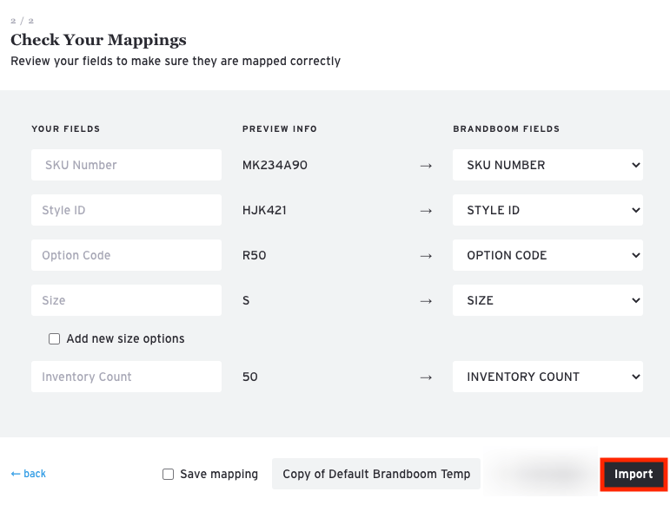
Task: Click the Style ID your-field input
Action: point(126,210)
